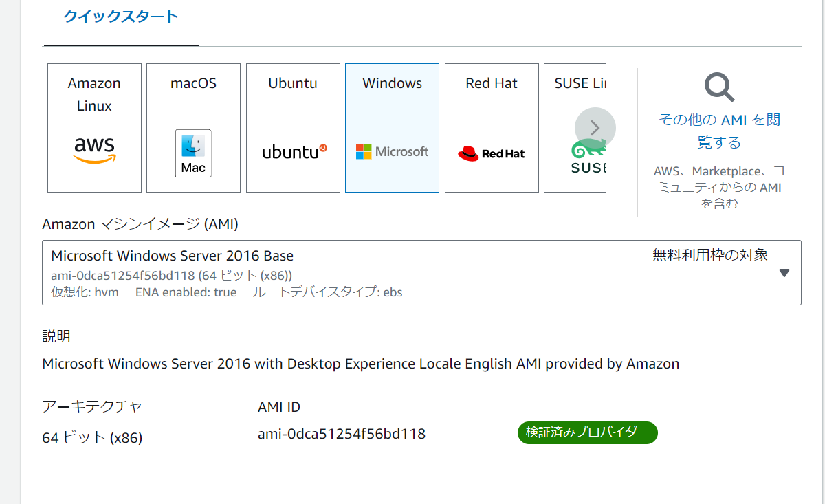The height and width of the screenshot is (504, 825).
Task: Open その他の AMI を閲覧する link
Action: 719,131
